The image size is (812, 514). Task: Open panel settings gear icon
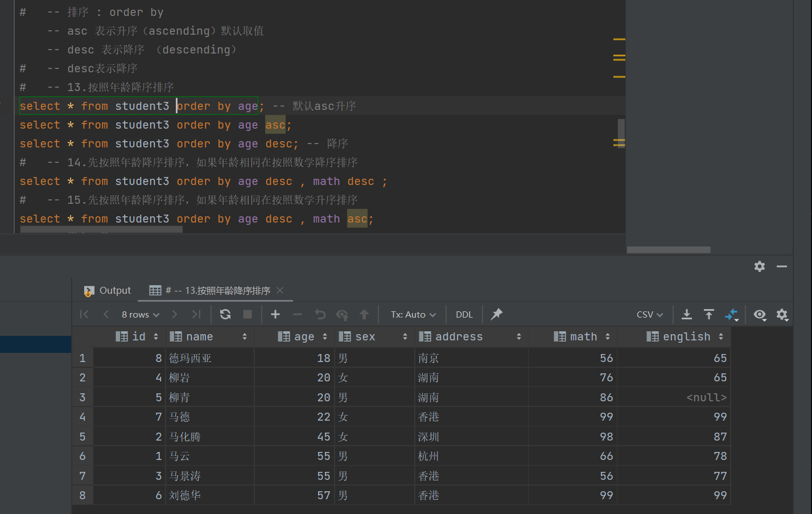pyautogui.click(x=760, y=266)
